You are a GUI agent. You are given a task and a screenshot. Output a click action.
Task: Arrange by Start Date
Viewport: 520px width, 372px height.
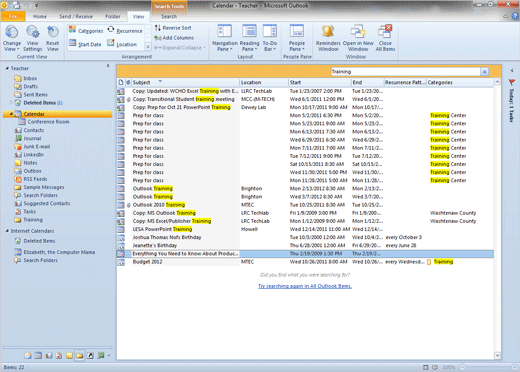click(x=85, y=44)
